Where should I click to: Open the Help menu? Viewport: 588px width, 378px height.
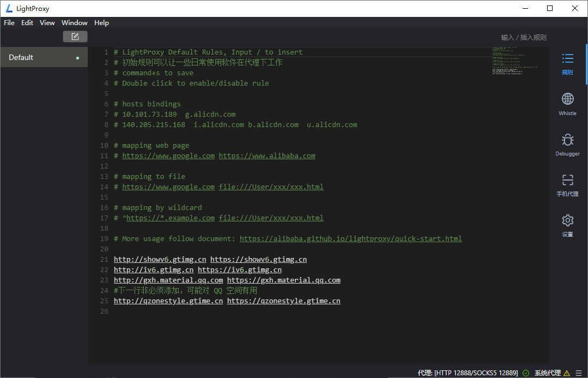coord(101,23)
